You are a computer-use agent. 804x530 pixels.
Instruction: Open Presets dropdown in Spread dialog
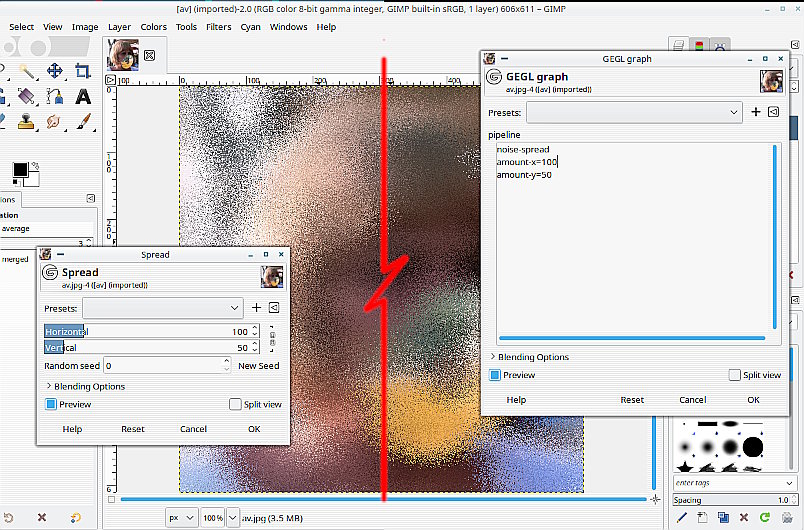tap(163, 308)
